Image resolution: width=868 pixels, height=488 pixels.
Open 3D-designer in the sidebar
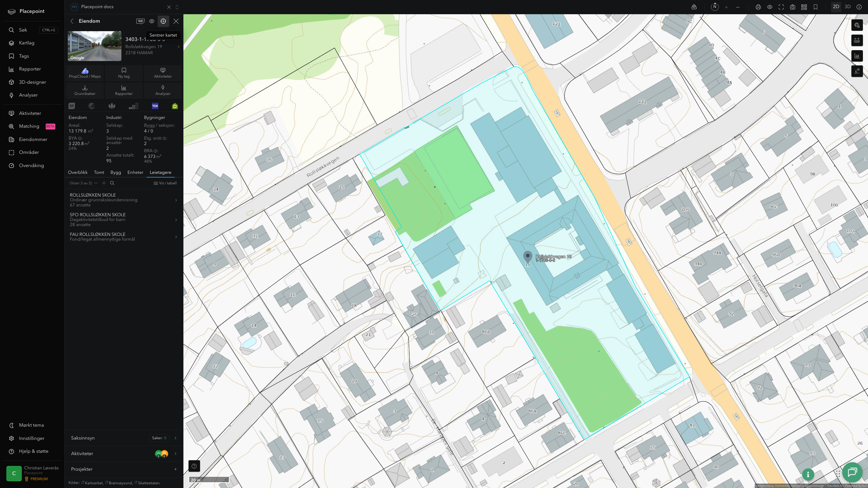(33, 82)
